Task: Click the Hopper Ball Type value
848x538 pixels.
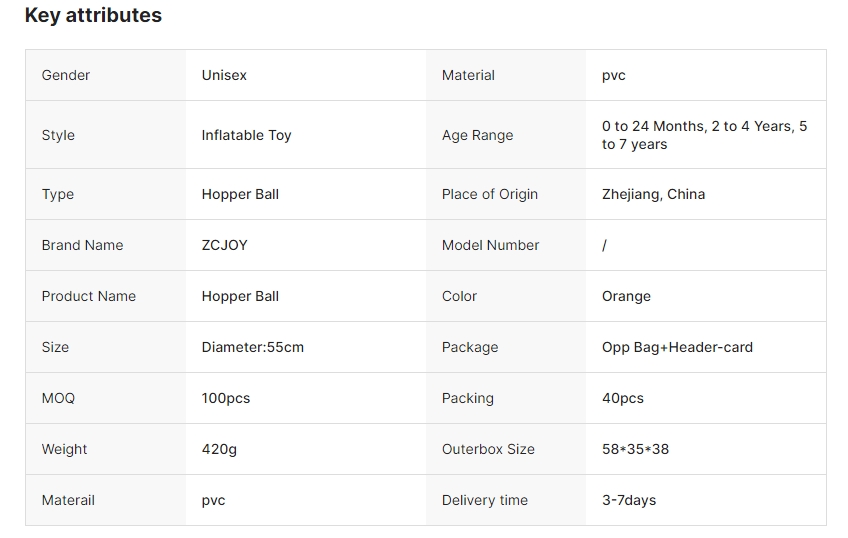Action: pyautogui.click(x=240, y=194)
